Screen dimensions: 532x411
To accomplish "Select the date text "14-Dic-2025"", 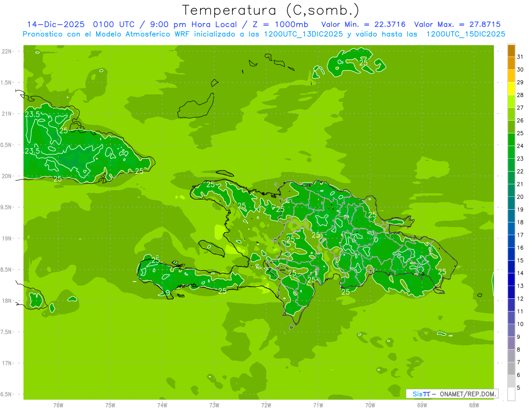I will pos(56,24).
